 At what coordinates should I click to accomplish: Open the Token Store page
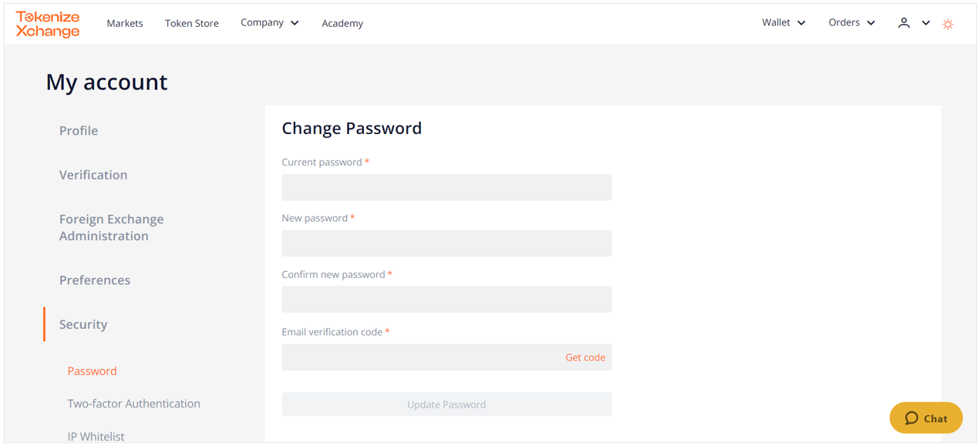click(x=192, y=24)
